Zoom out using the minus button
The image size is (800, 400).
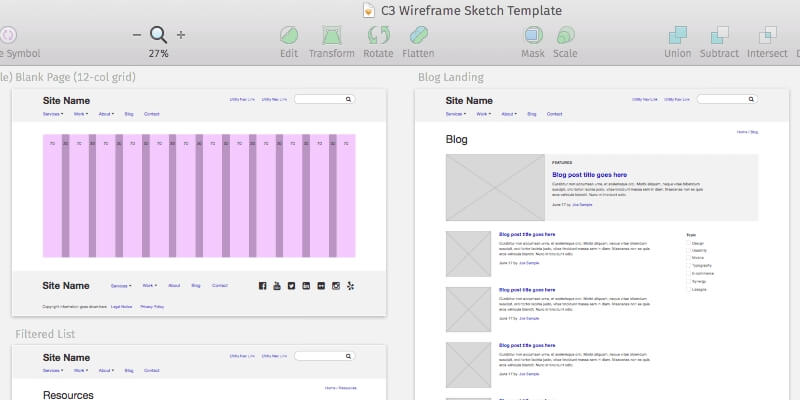[136, 35]
